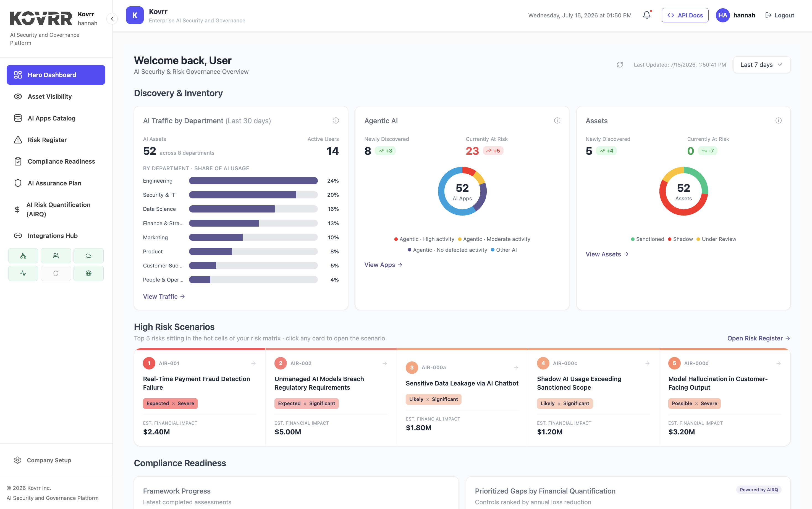
Task: Click the Engineering usage bar
Action: pos(253,181)
